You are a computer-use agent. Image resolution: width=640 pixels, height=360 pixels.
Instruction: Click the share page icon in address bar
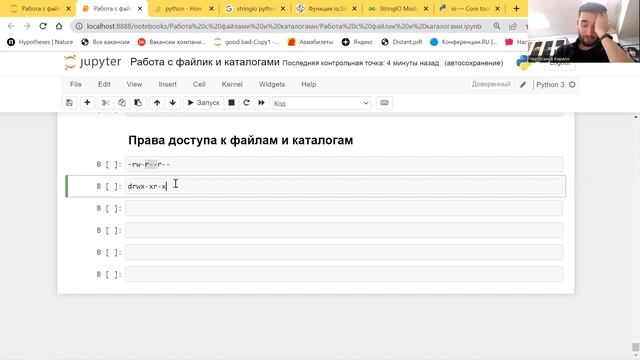513,26
